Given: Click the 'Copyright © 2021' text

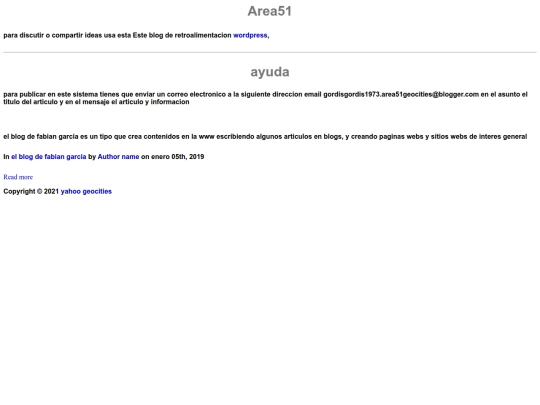Looking at the screenshot, I should pyautogui.click(x=31, y=191).
